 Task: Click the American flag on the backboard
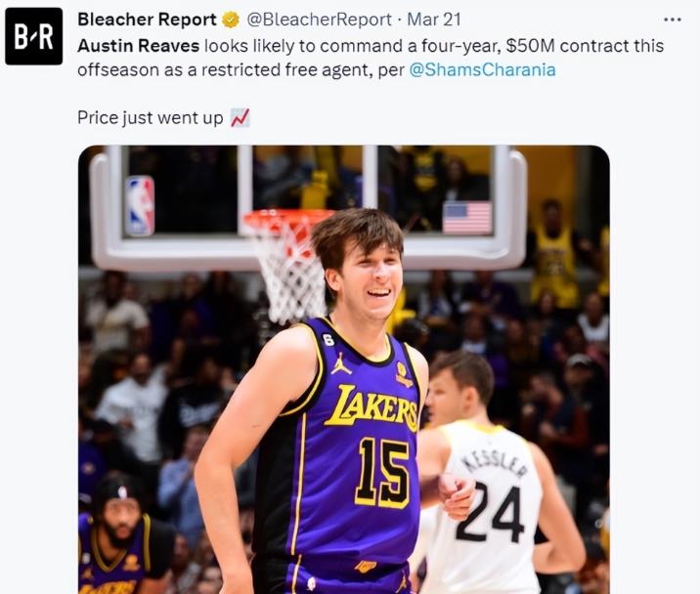(x=467, y=217)
